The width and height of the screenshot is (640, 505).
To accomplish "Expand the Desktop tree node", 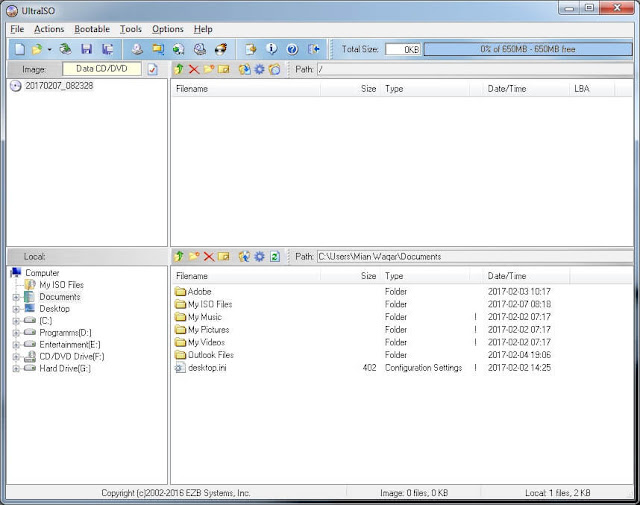I will 16,309.
